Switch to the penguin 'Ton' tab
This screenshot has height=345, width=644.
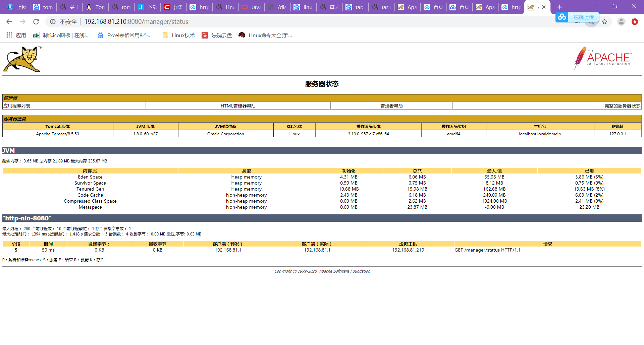click(x=96, y=7)
